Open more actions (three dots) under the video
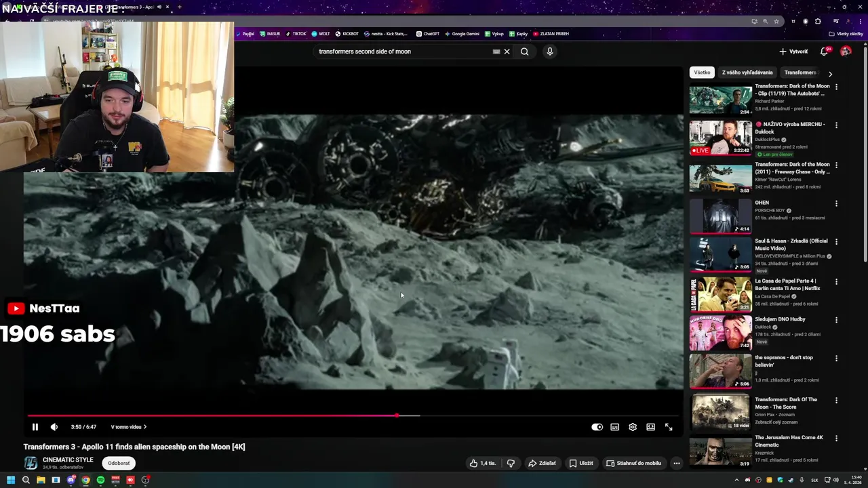 pyautogui.click(x=676, y=464)
